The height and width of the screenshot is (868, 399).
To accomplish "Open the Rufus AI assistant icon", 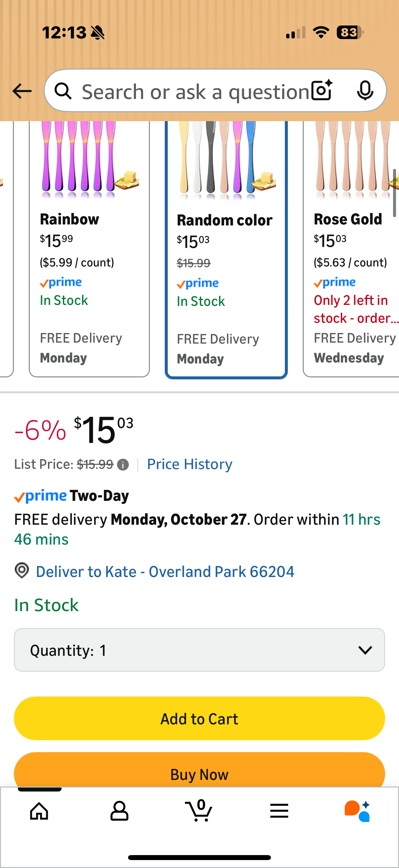I will pos(358,811).
